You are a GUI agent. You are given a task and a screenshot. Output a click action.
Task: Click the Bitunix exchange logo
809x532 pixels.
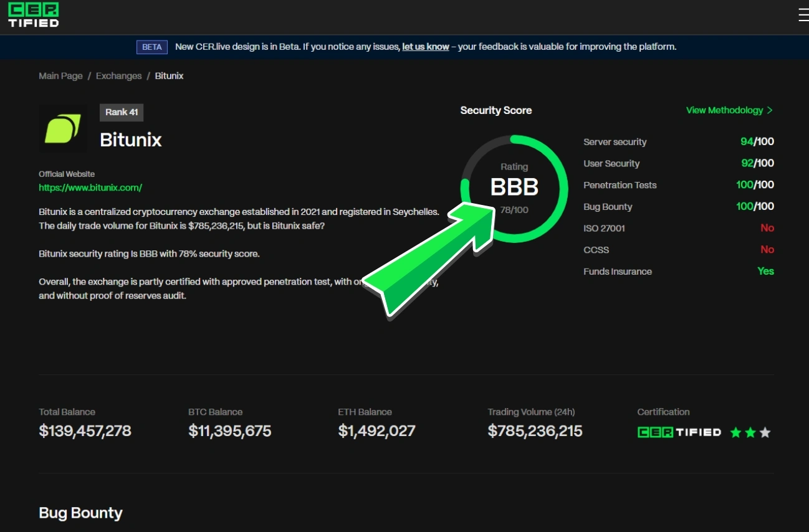click(x=63, y=129)
